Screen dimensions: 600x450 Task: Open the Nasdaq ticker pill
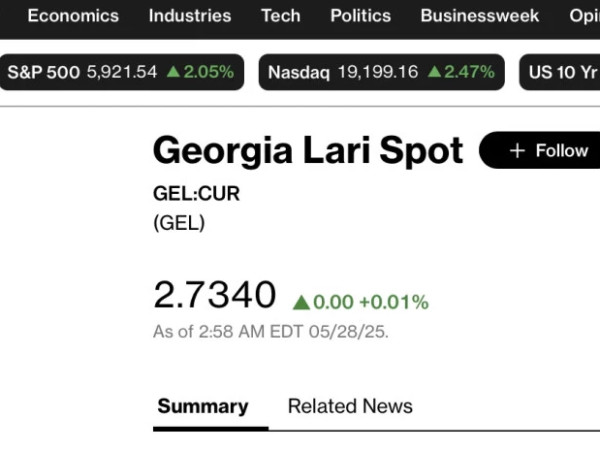(x=382, y=72)
